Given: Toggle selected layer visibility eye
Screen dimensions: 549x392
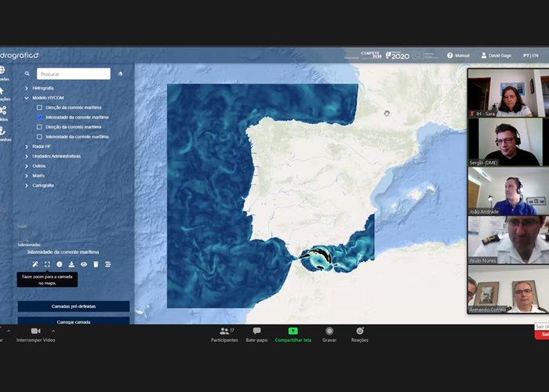Looking at the screenshot, I should pyautogui.click(x=83, y=264).
